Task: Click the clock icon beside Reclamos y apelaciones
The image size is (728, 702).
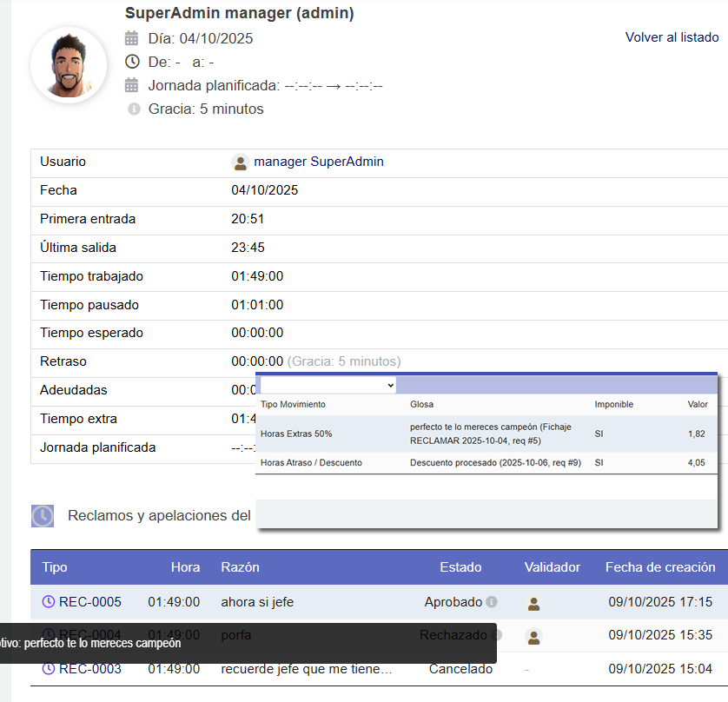Action: pyautogui.click(x=43, y=516)
